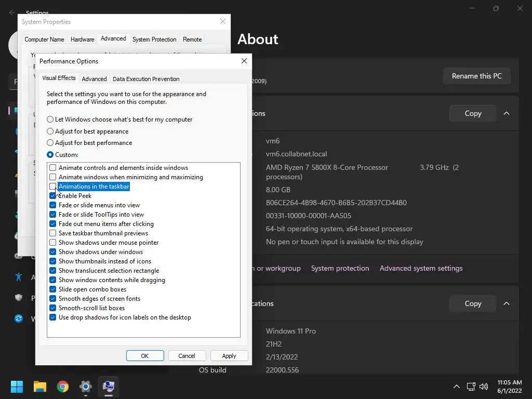Disable drop shadows for icon labels
Screen dimensions: 532x399
coord(52,317)
